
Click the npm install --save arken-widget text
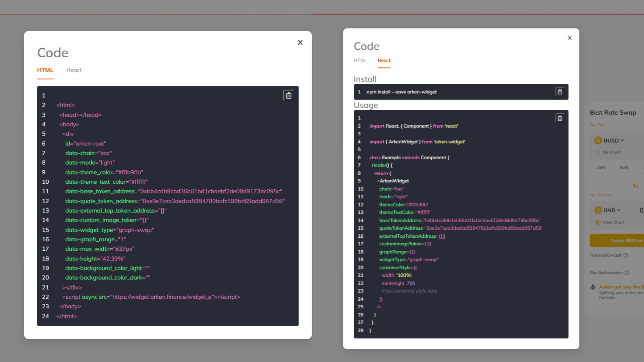point(401,92)
